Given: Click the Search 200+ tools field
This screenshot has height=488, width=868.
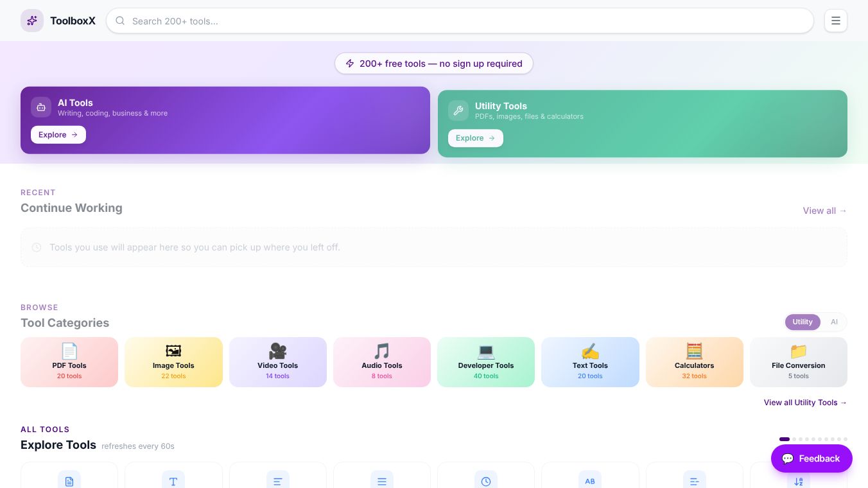Looking at the screenshot, I should 460,21.
